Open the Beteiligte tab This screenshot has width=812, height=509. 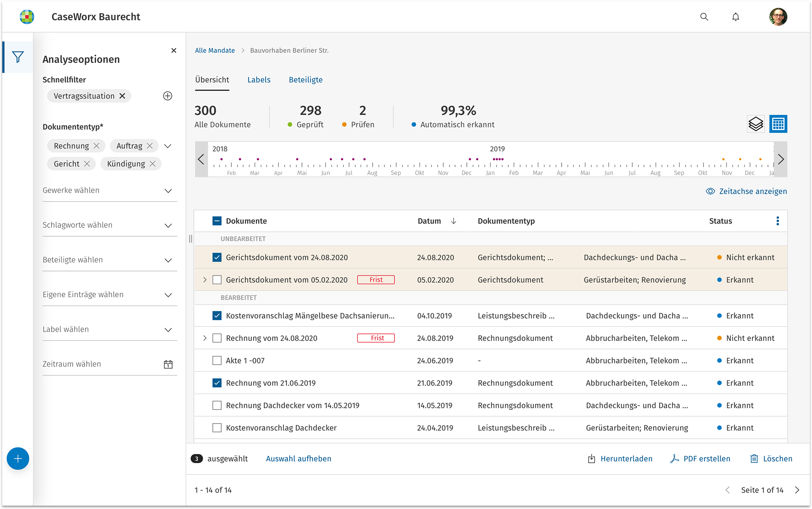click(305, 80)
